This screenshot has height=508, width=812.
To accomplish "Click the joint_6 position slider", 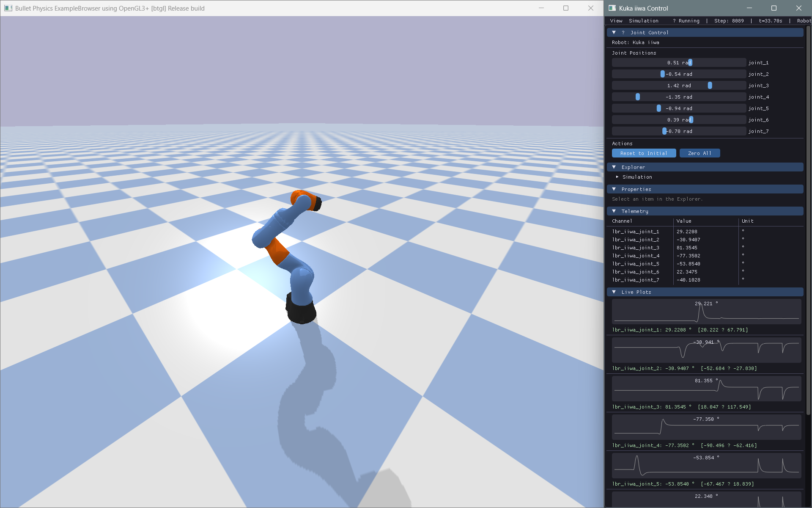I will point(679,120).
